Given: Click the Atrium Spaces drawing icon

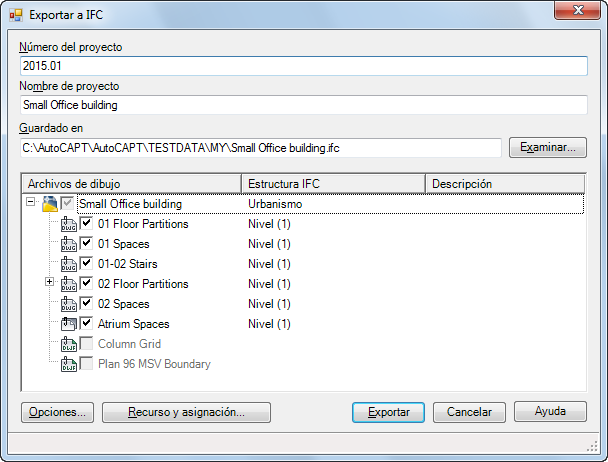Looking at the screenshot, I should click(x=68, y=324).
